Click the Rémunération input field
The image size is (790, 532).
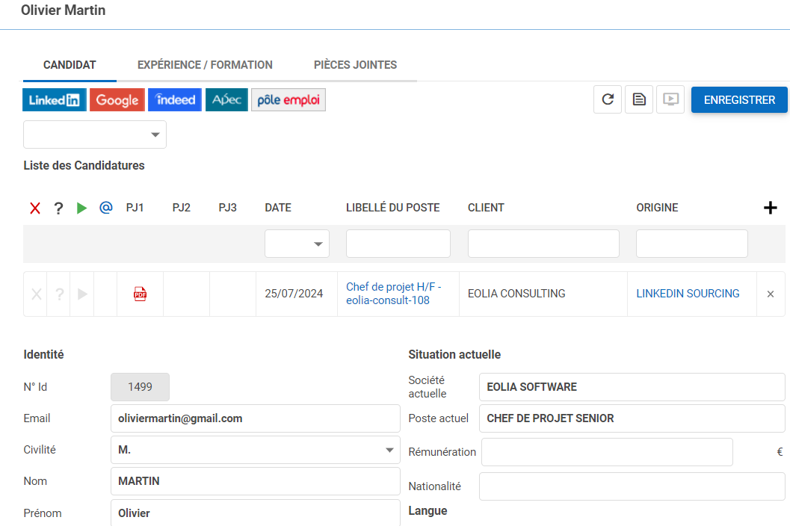click(x=606, y=452)
